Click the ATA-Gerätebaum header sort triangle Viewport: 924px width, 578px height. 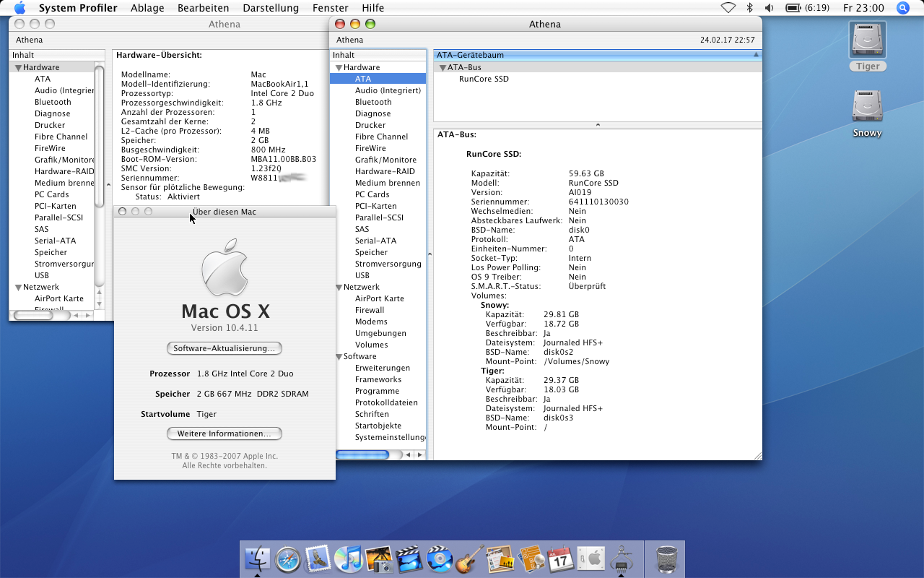756,55
